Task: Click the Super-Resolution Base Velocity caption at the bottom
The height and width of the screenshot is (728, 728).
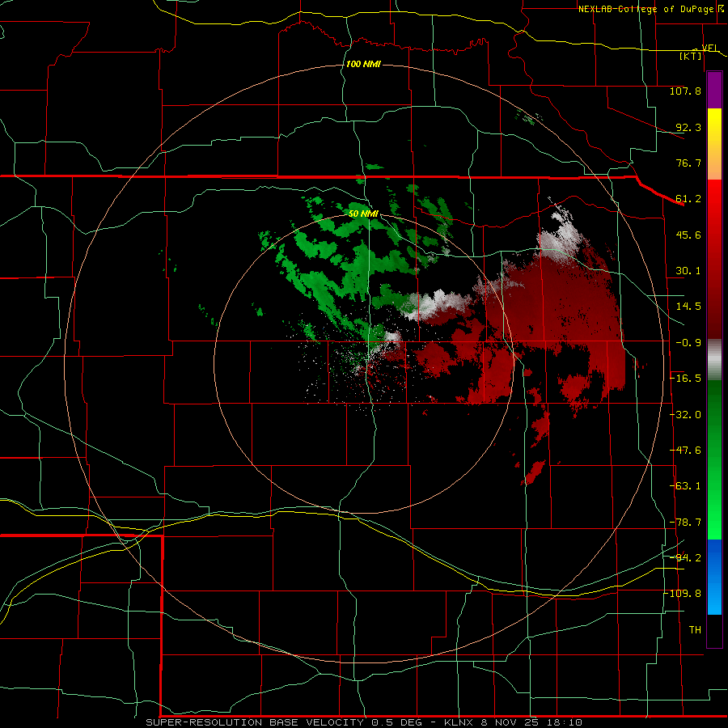Action: tap(363, 722)
